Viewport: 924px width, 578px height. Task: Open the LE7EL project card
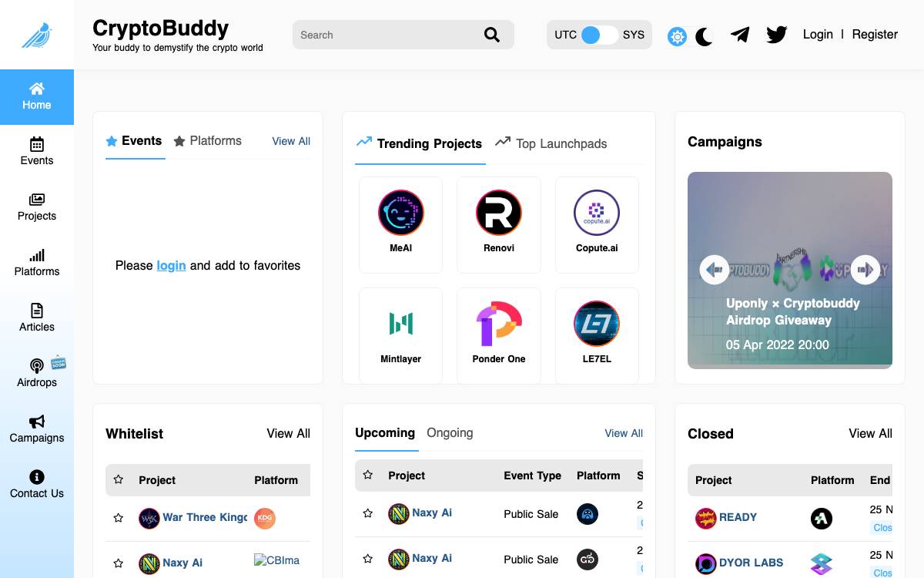[597, 335]
